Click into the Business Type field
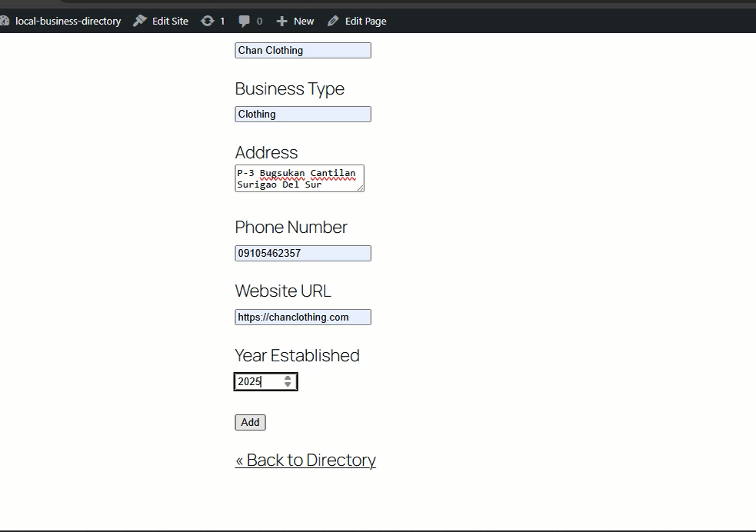 click(x=302, y=115)
